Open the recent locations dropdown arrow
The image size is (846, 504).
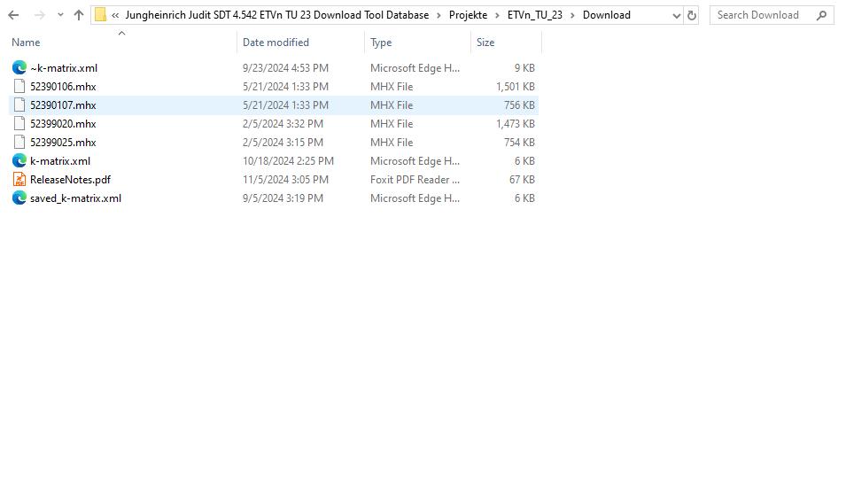60,15
